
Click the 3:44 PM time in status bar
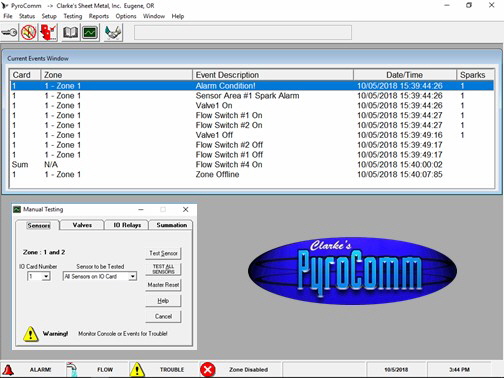point(459,370)
